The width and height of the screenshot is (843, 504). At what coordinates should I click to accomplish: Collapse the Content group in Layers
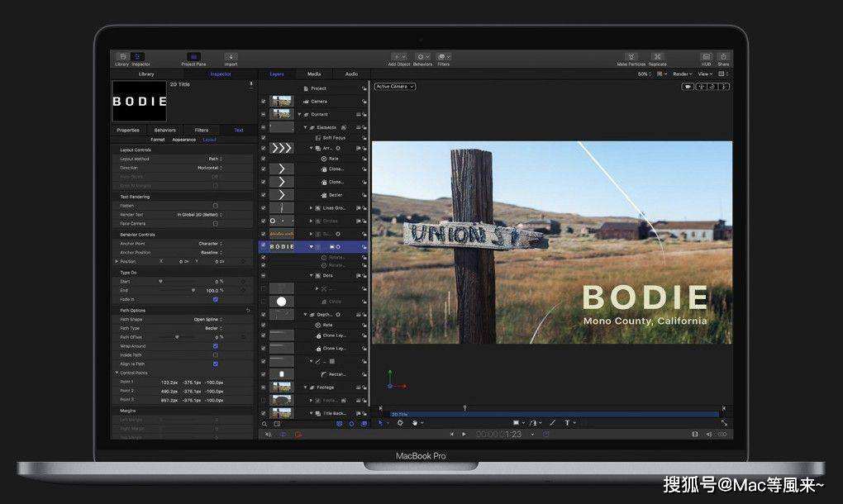pos(299,115)
